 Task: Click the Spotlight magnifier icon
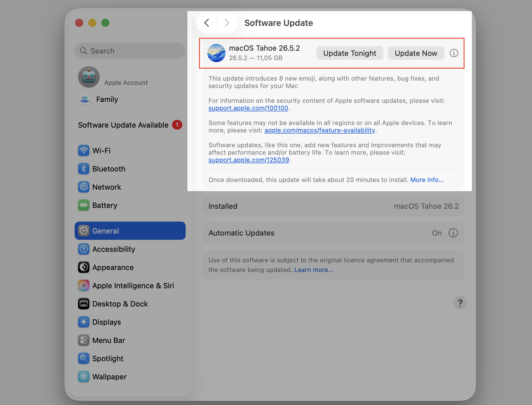click(84, 358)
